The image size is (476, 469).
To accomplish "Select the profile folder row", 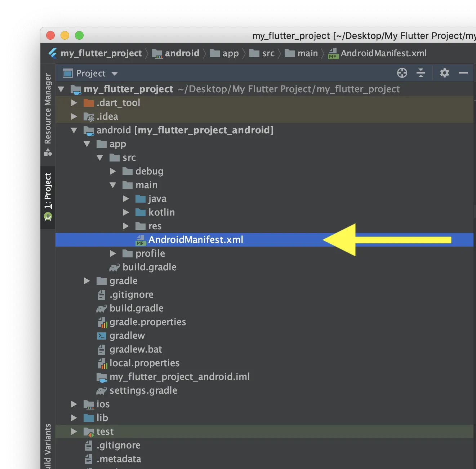I will [x=264, y=253].
